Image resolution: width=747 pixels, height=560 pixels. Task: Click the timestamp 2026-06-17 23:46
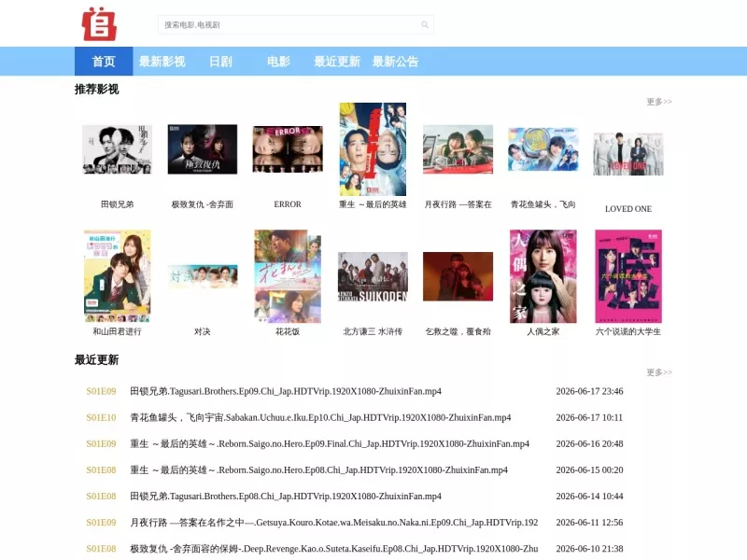pos(589,391)
